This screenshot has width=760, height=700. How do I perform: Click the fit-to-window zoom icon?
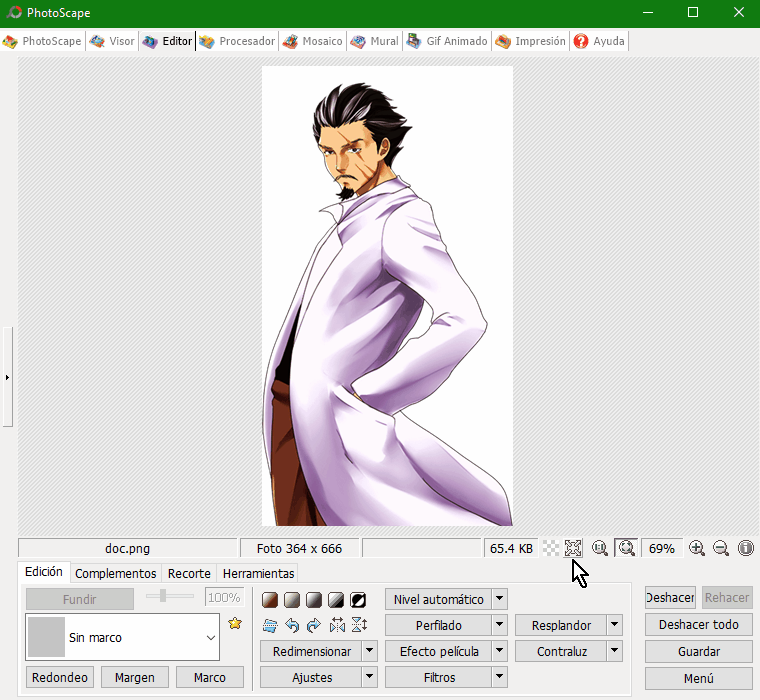click(626, 548)
